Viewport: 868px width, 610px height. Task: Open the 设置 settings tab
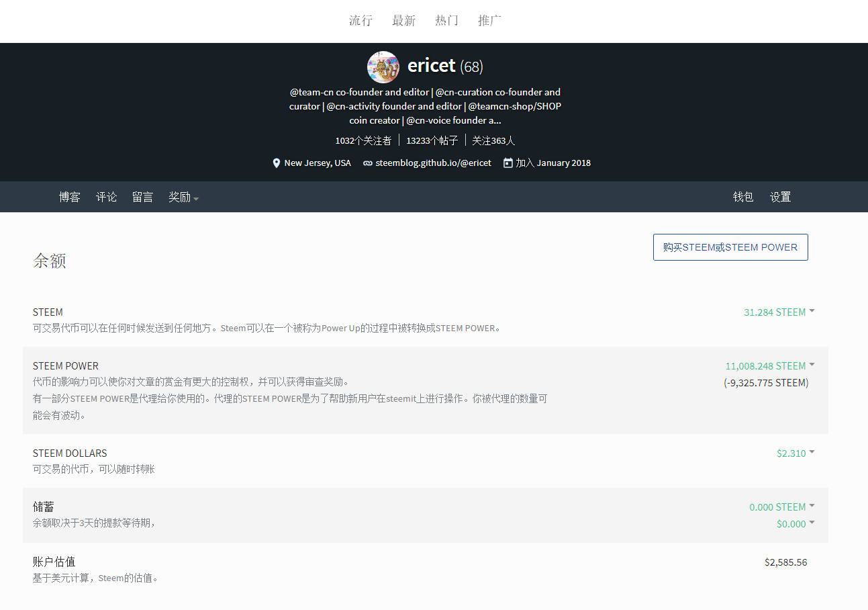click(x=781, y=197)
